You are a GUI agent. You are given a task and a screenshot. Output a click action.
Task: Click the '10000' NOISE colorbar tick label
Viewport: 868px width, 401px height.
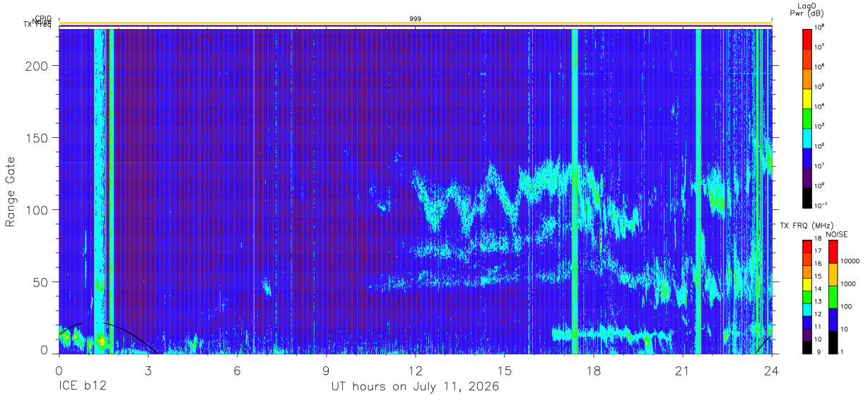[850, 262]
